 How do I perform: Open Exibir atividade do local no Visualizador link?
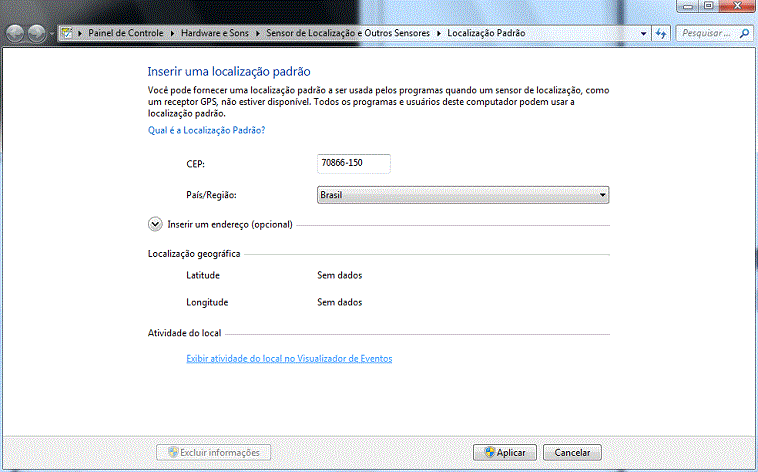pos(289,358)
